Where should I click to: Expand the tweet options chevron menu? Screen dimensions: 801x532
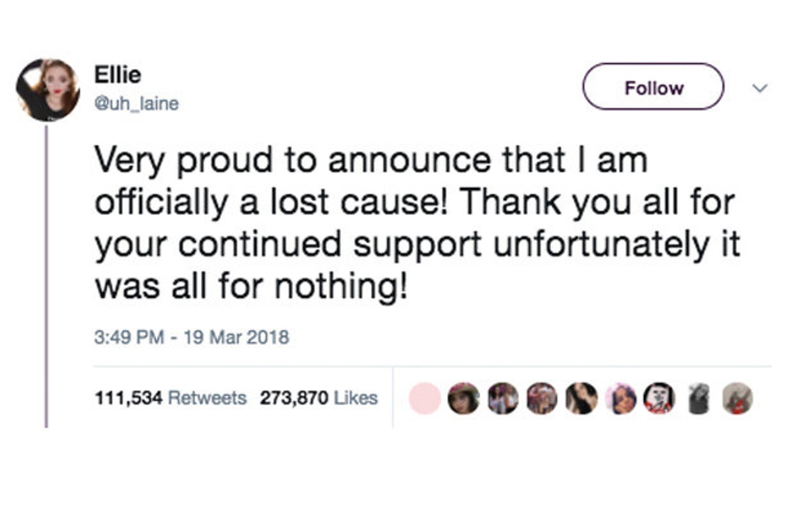[x=759, y=88]
